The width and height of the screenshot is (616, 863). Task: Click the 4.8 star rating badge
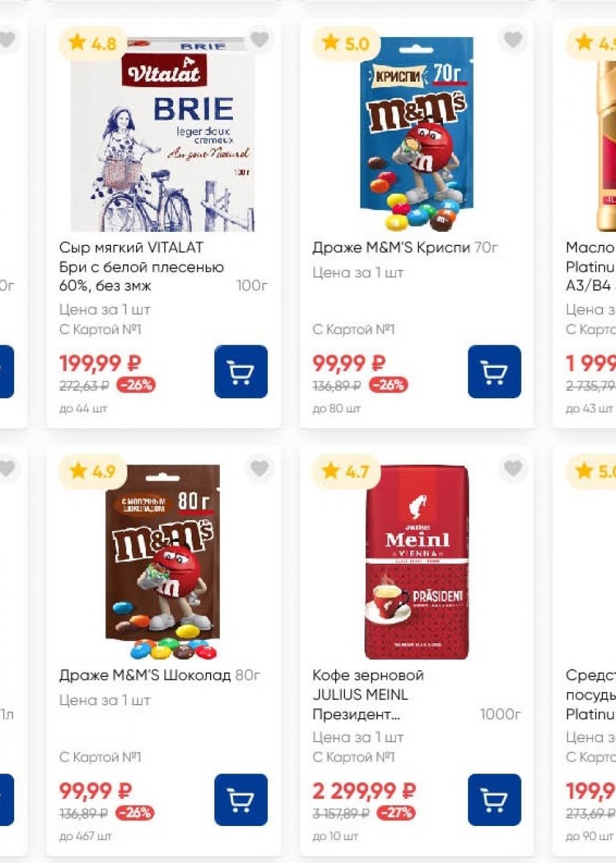click(94, 43)
